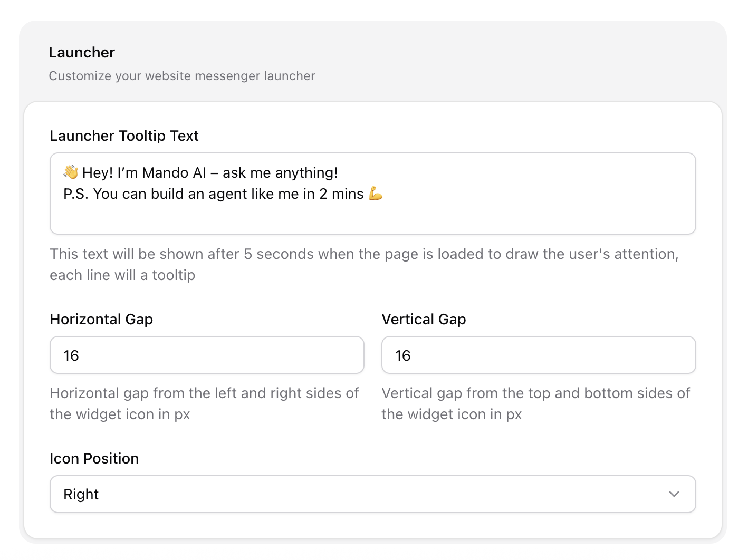Click the Launcher section heading
The height and width of the screenshot is (560, 748).
[82, 53]
